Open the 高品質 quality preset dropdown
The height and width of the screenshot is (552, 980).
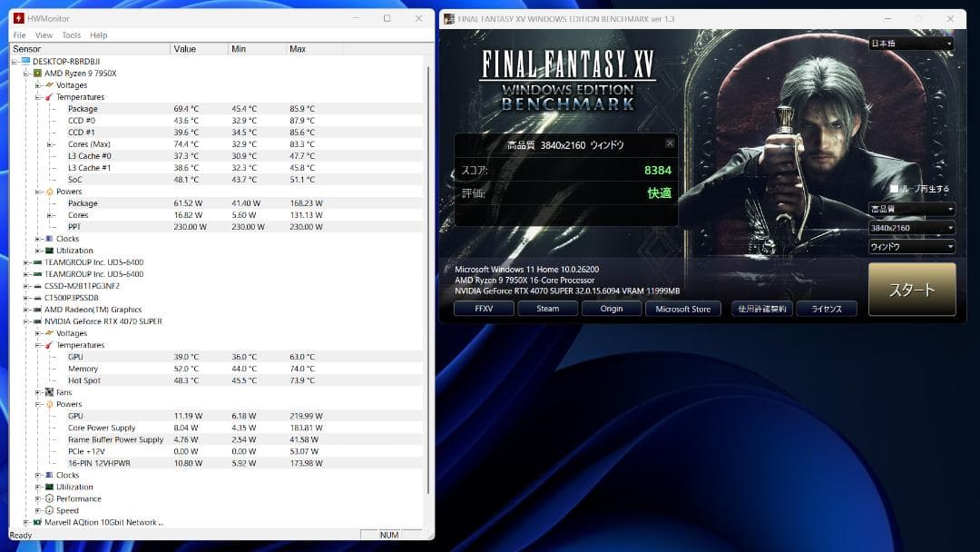(911, 209)
